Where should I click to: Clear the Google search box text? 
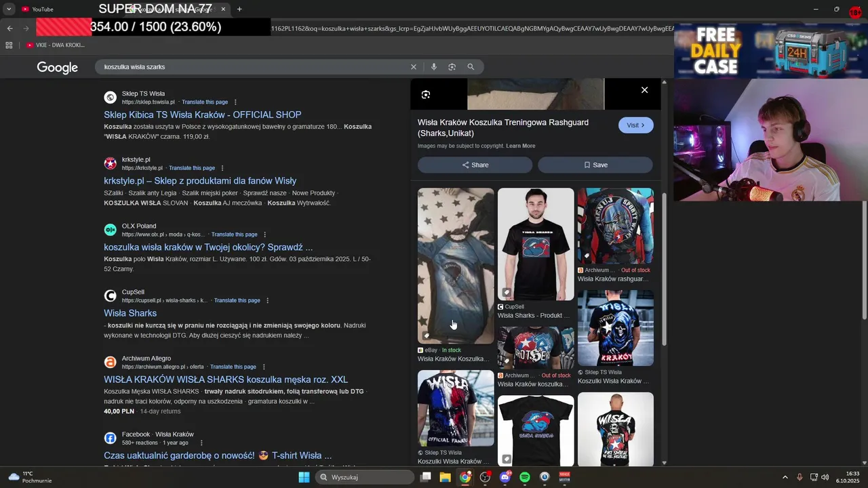coord(413,67)
